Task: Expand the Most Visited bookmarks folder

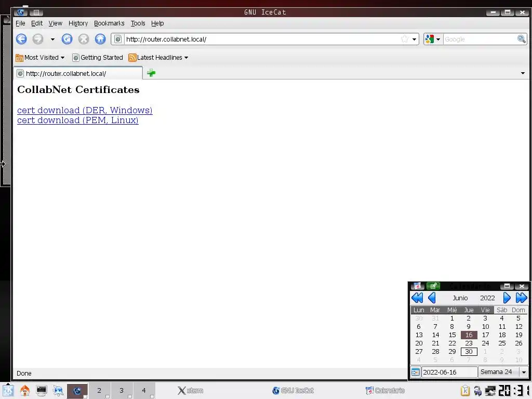Action: point(40,58)
